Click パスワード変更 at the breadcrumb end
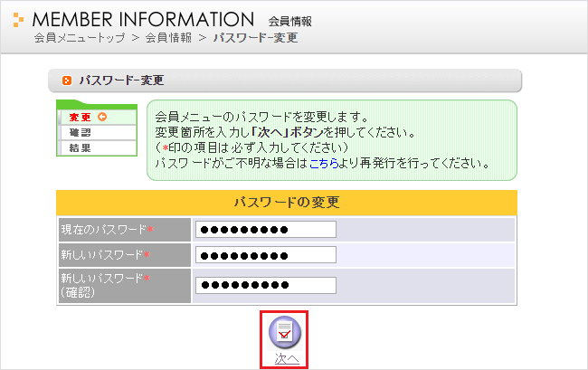Viewport: 588px width, 370px height. click(x=255, y=38)
